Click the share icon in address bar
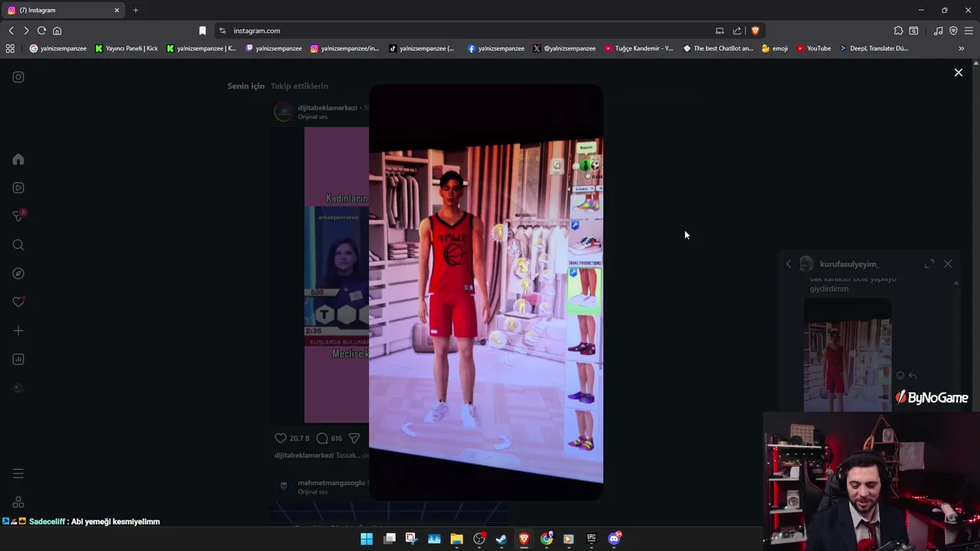The width and height of the screenshot is (980, 551). click(737, 31)
